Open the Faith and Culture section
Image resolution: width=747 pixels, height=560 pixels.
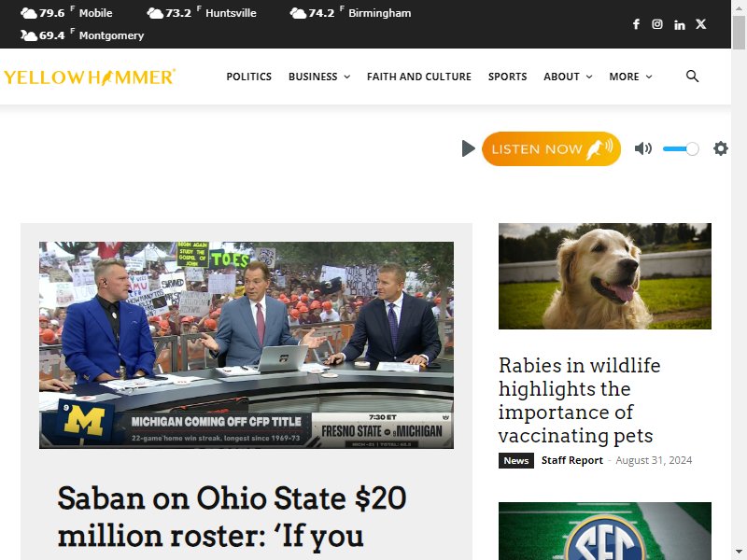(418, 77)
